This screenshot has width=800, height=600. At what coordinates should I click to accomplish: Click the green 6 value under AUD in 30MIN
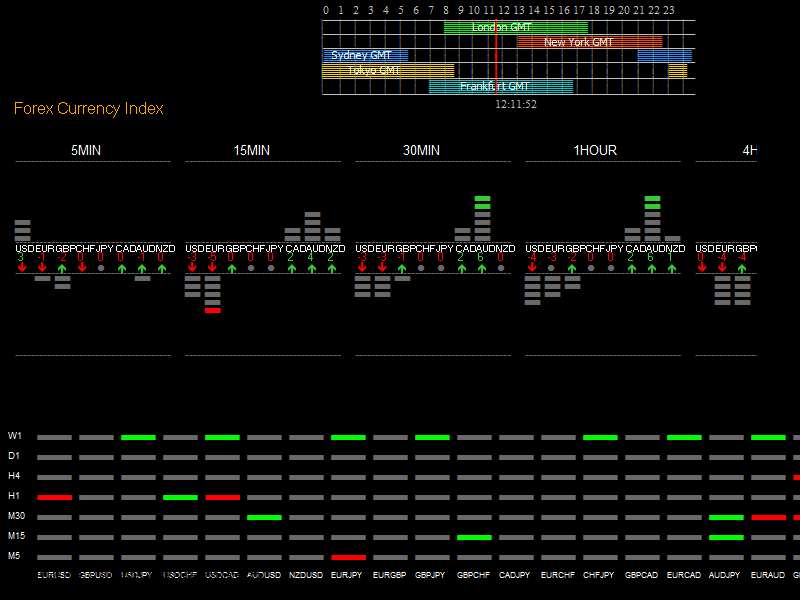click(480, 258)
